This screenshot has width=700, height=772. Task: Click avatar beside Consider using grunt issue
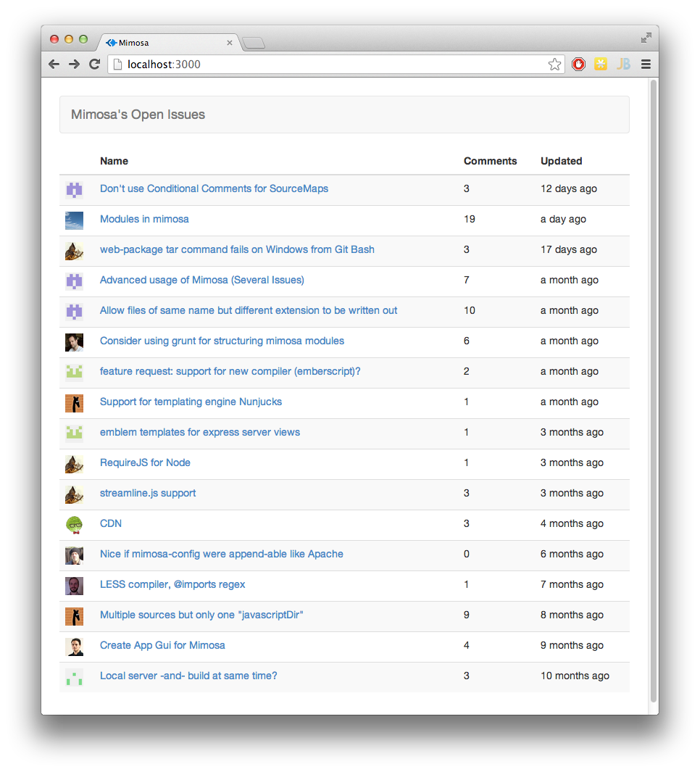pyautogui.click(x=75, y=341)
